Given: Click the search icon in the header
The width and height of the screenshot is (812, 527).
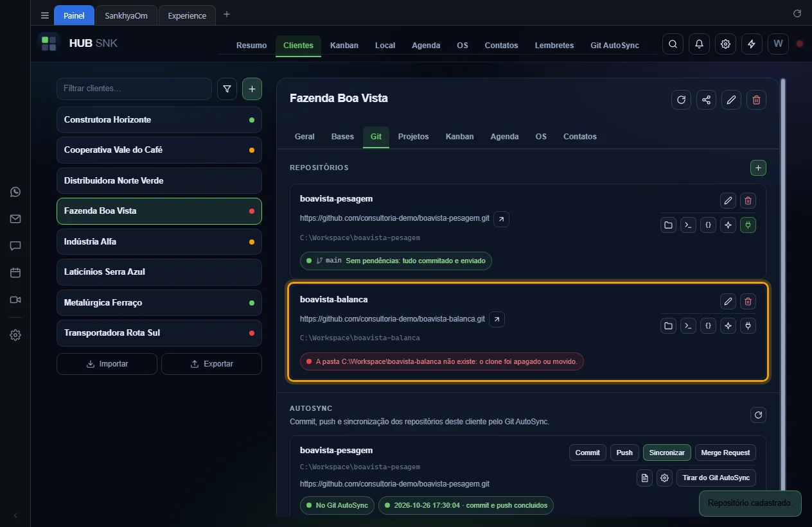Looking at the screenshot, I should [x=673, y=44].
